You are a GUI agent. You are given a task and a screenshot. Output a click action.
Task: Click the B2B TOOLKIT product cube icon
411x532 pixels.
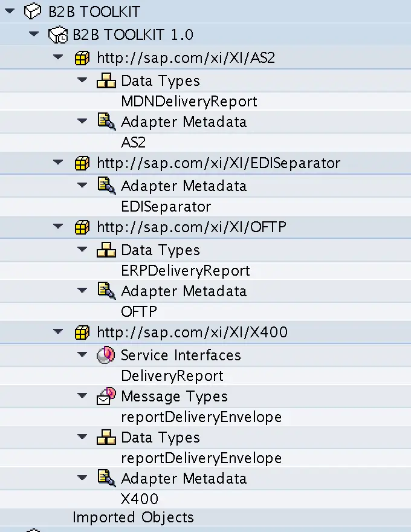click(33, 11)
